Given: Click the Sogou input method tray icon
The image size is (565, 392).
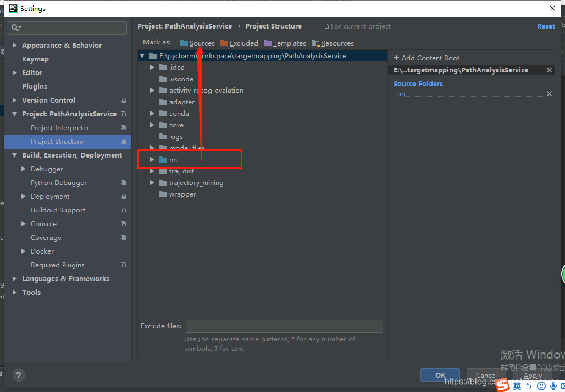Looking at the screenshot, I should (x=503, y=385).
